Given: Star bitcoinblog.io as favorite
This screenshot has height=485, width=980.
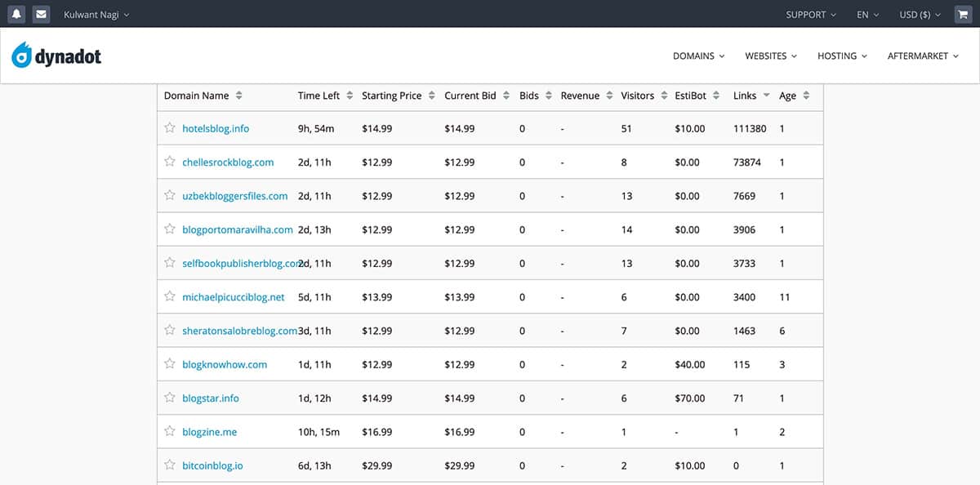Looking at the screenshot, I should click(x=170, y=465).
